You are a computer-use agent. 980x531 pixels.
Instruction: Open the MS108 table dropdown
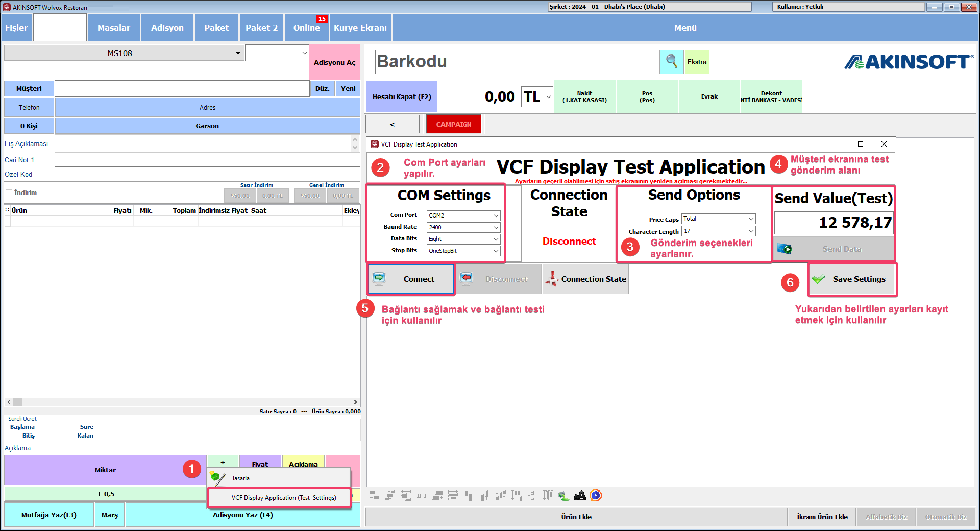[238, 53]
